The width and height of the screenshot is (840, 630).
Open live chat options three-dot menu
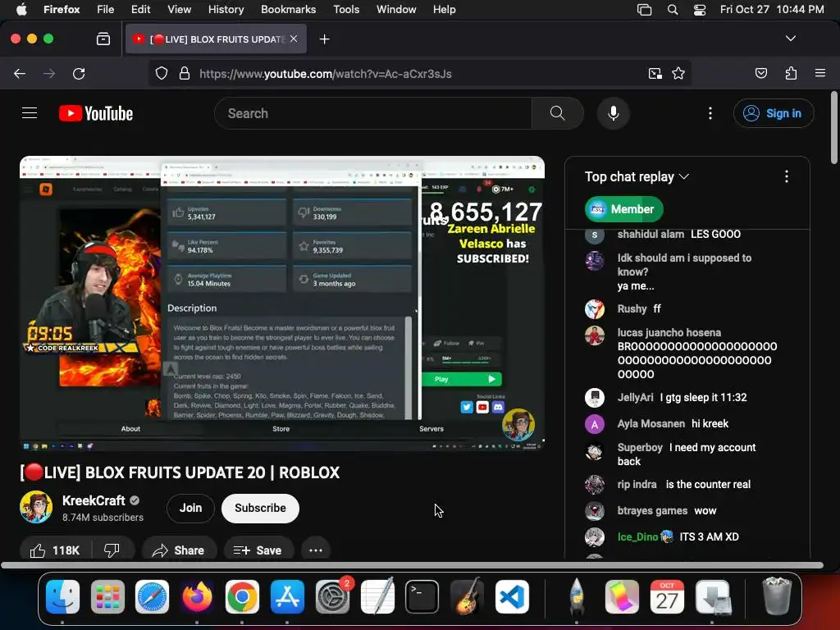(x=787, y=177)
